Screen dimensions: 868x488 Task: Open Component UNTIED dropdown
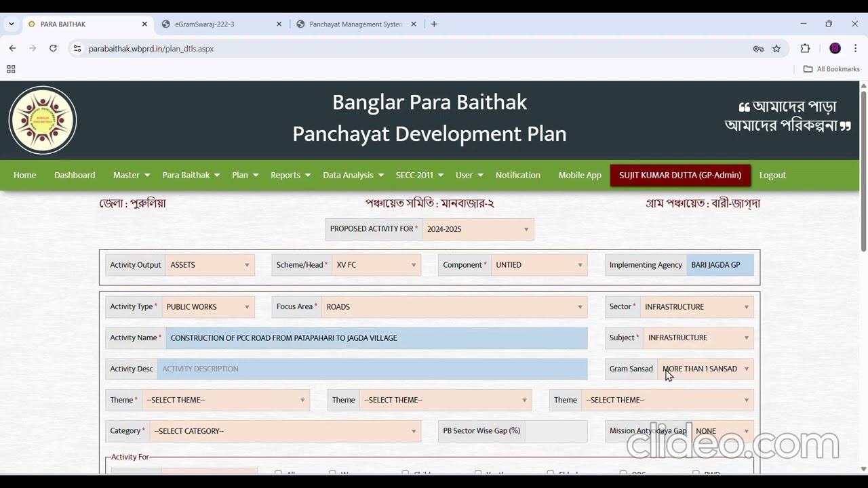(539, 265)
